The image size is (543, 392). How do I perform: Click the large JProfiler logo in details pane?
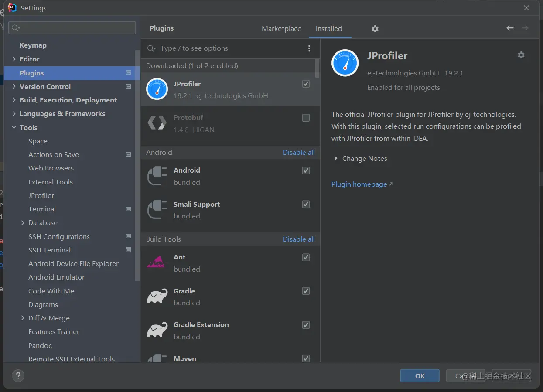(345, 63)
